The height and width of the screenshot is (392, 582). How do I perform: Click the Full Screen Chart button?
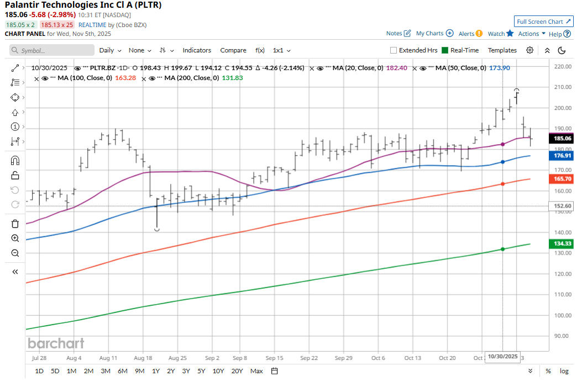(x=543, y=22)
